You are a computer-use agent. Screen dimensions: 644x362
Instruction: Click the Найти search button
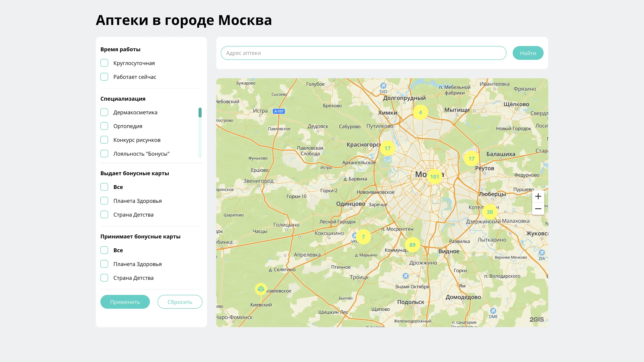[x=528, y=53]
